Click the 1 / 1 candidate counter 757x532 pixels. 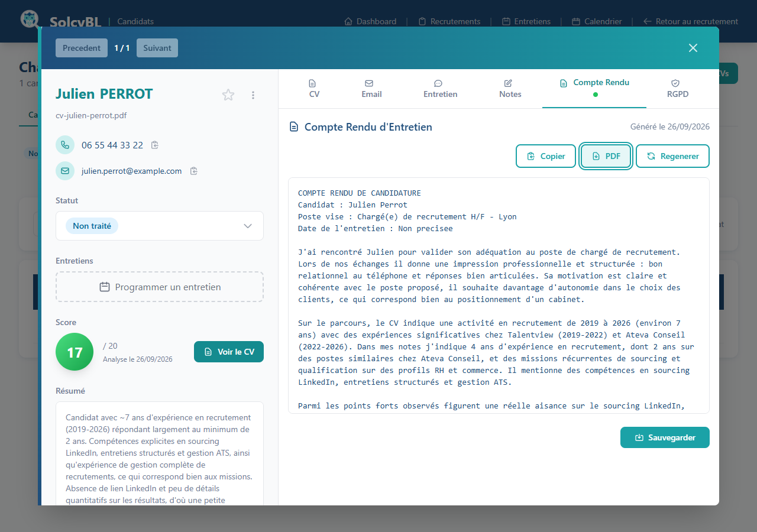pos(122,48)
